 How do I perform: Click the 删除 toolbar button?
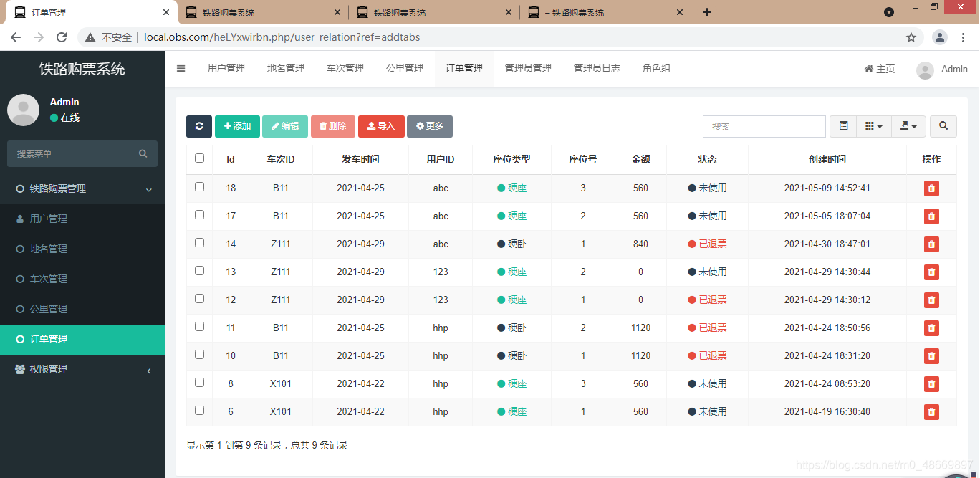click(x=332, y=126)
